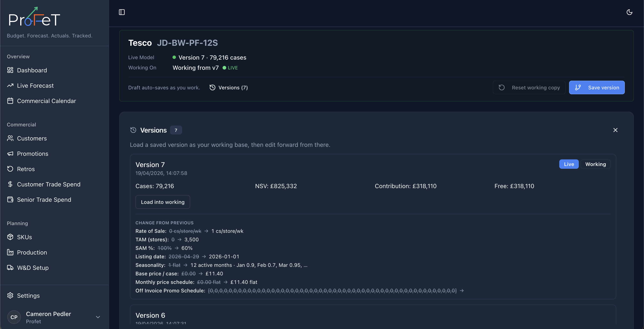
Task: Click the 'Seasonality' change row
Action: (x=221, y=265)
